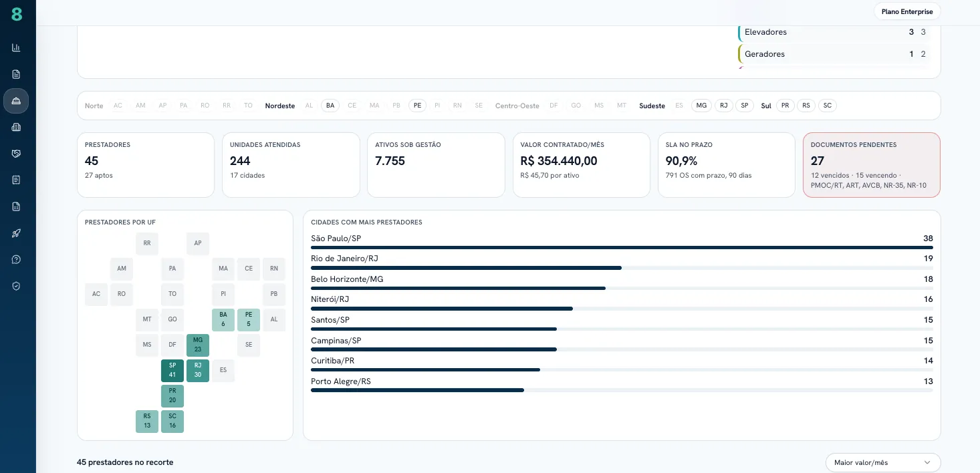Click the PE 5 map tile
Viewport: 980px width, 473px height.
tap(249, 320)
